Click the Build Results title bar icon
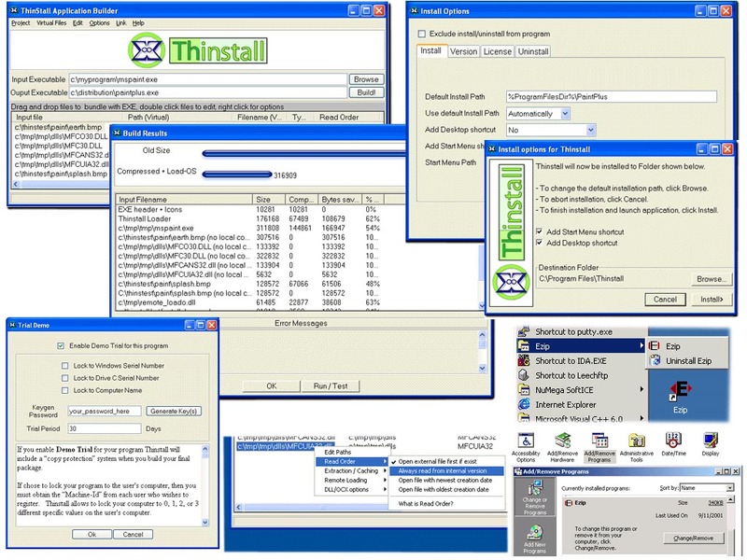Viewport: 747px width, 560px height. pos(117,133)
